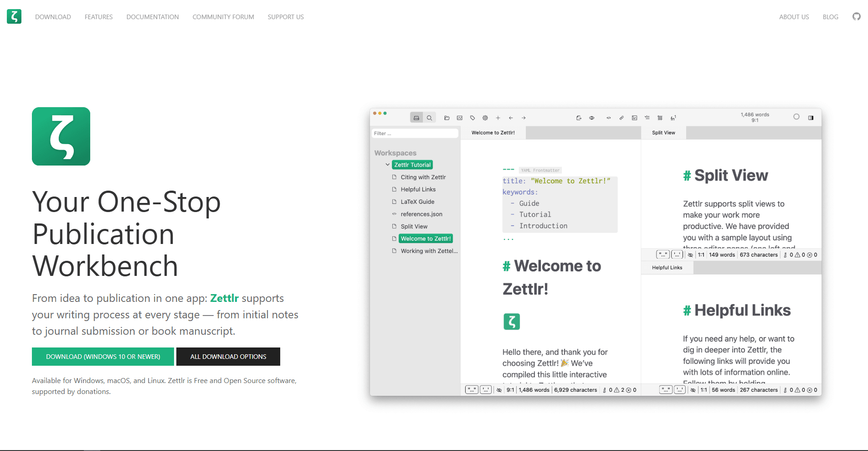Image resolution: width=868 pixels, height=451 pixels.
Task: Select the Zettlr Tutorial workspace folder
Action: click(x=412, y=165)
